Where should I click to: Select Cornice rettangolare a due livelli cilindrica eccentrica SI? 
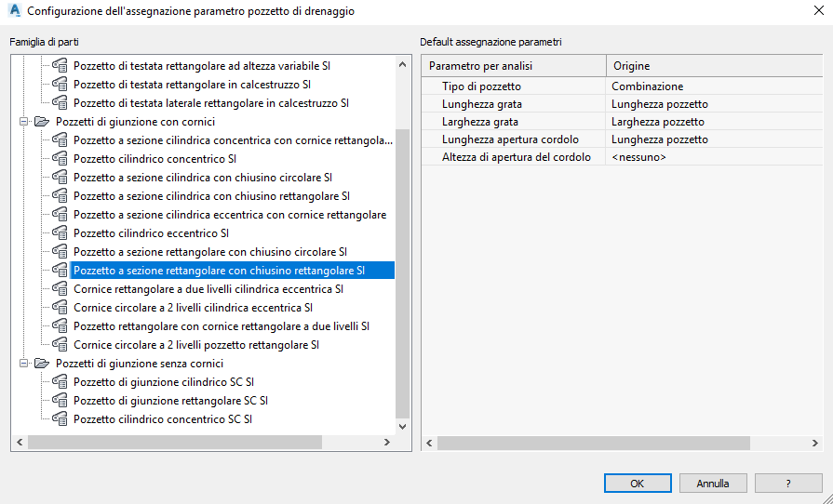(208, 289)
